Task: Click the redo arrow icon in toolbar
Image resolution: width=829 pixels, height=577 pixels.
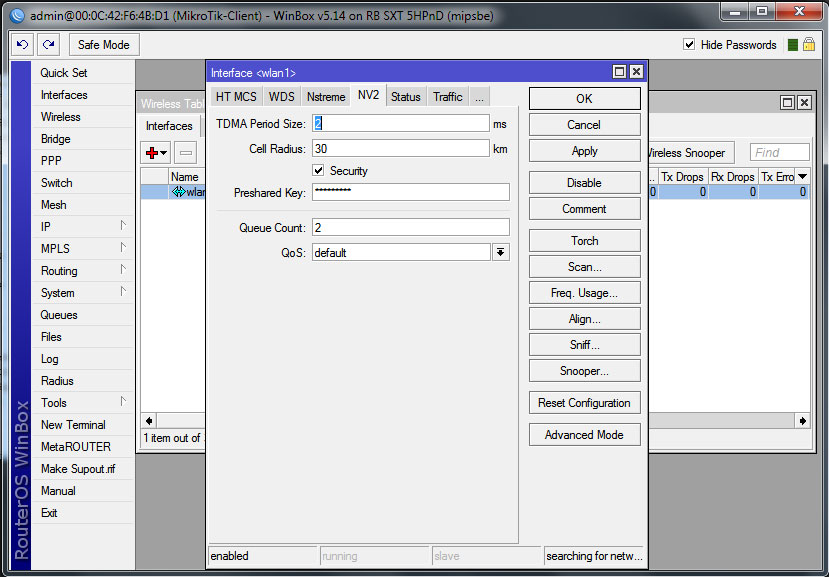Action: click(x=48, y=45)
